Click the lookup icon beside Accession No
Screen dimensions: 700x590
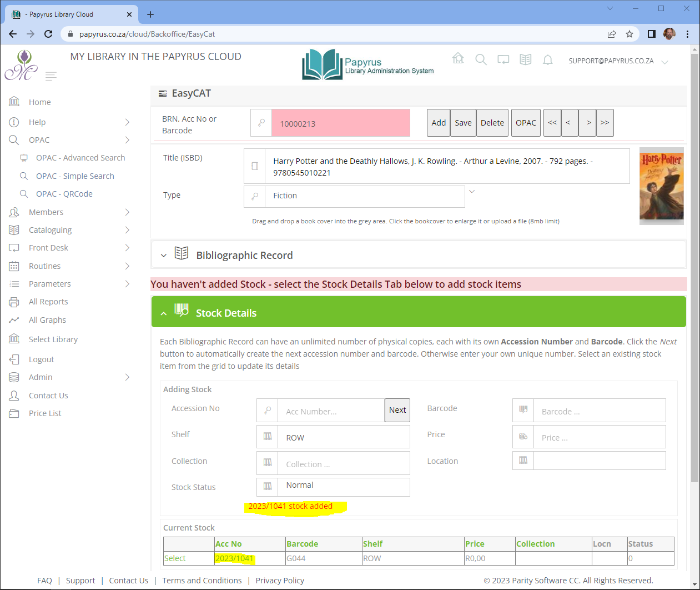pyautogui.click(x=268, y=411)
